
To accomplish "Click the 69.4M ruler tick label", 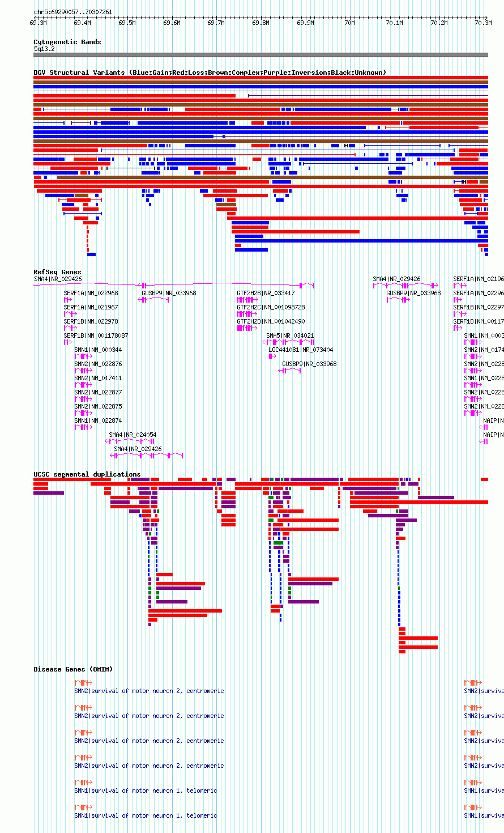I will [82, 23].
